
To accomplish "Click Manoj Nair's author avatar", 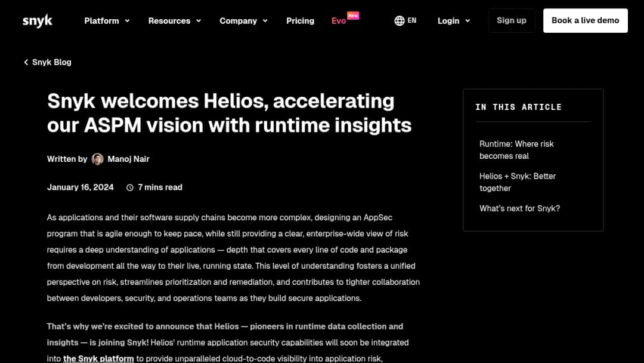I will click(x=97, y=159).
